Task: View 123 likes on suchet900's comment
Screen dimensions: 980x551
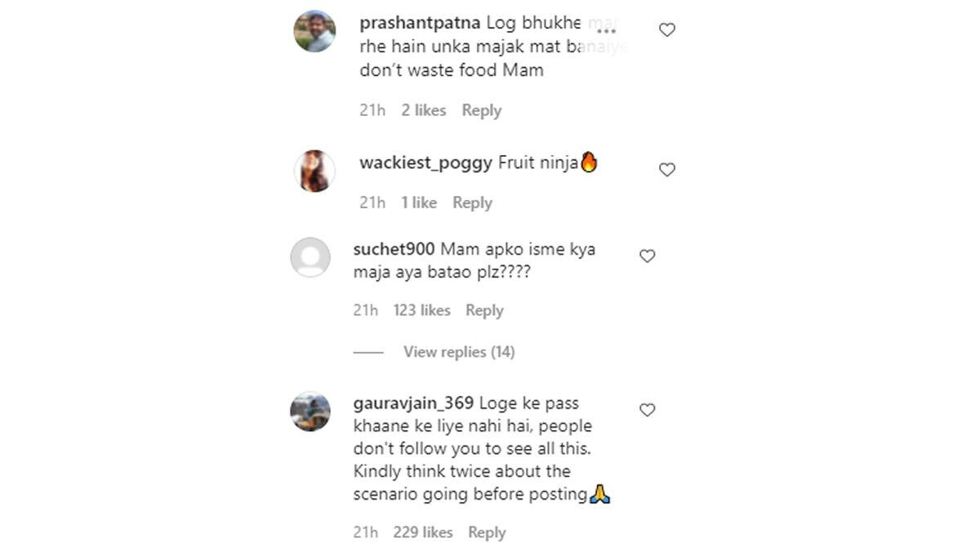Action: pos(422,310)
